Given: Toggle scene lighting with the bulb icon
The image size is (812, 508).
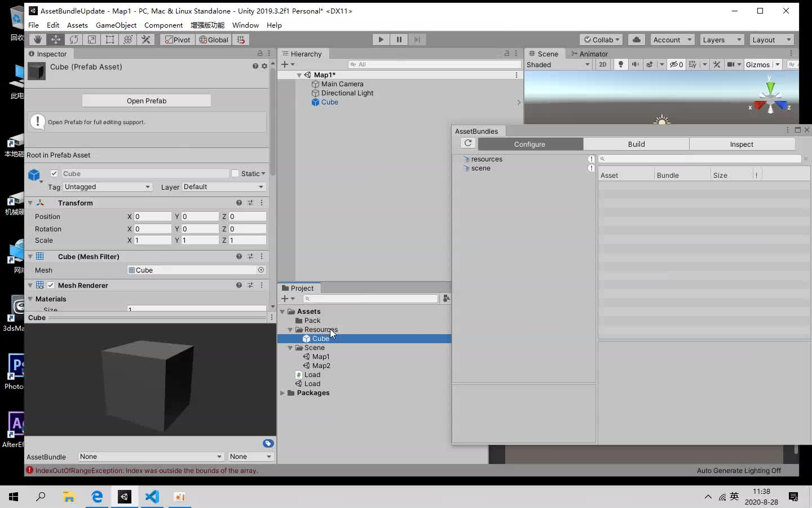Looking at the screenshot, I should [x=620, y=64].
